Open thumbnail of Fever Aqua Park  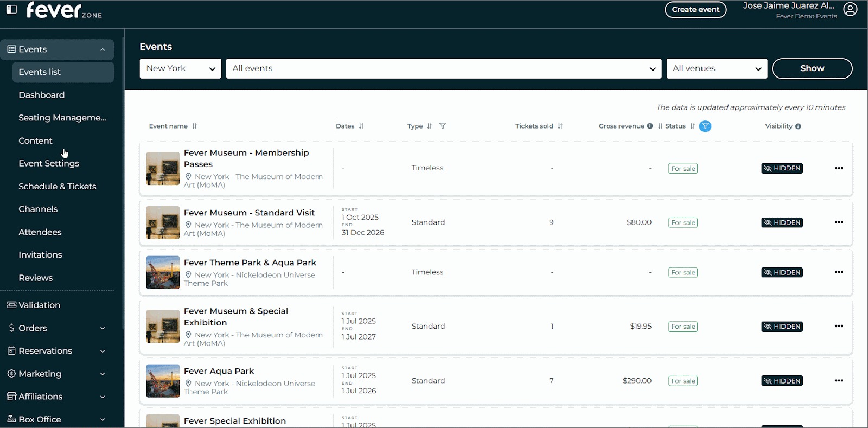coord(163,381)
